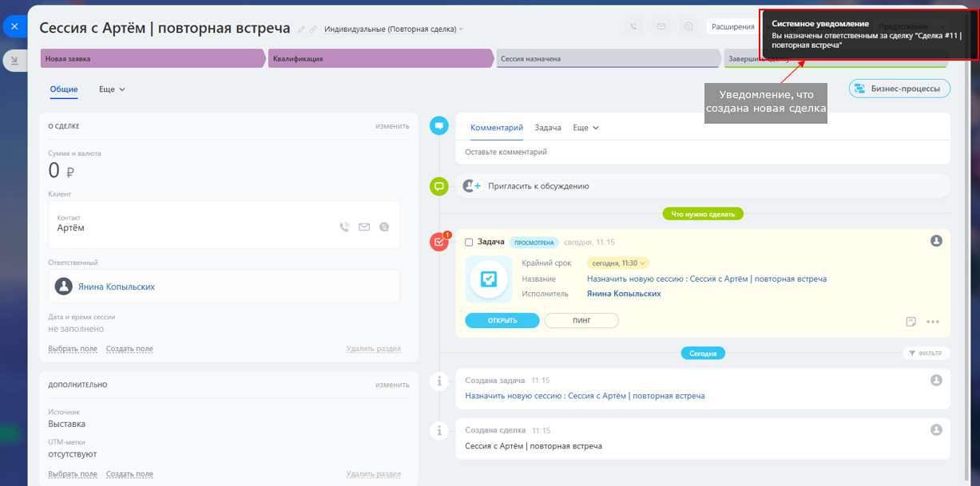
Task: Set the deal stage to 'Сессия назначена'
Action: [x=607, y=58]
